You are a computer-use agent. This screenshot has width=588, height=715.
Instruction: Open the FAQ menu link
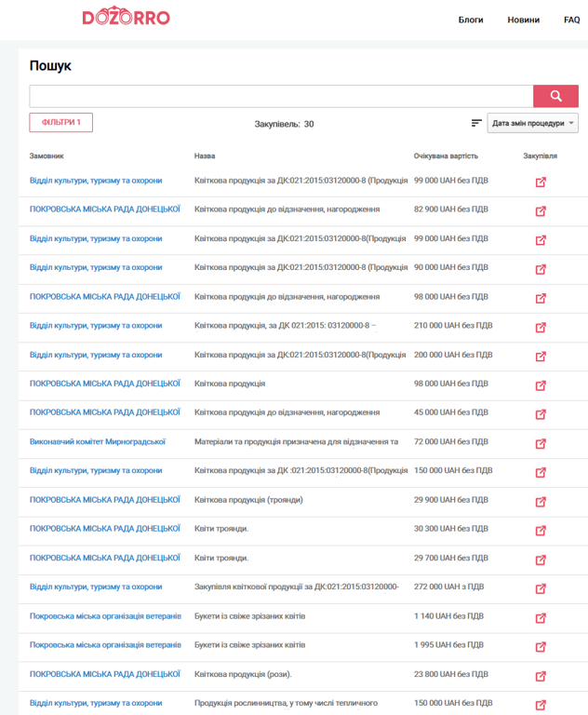(571, 20)
